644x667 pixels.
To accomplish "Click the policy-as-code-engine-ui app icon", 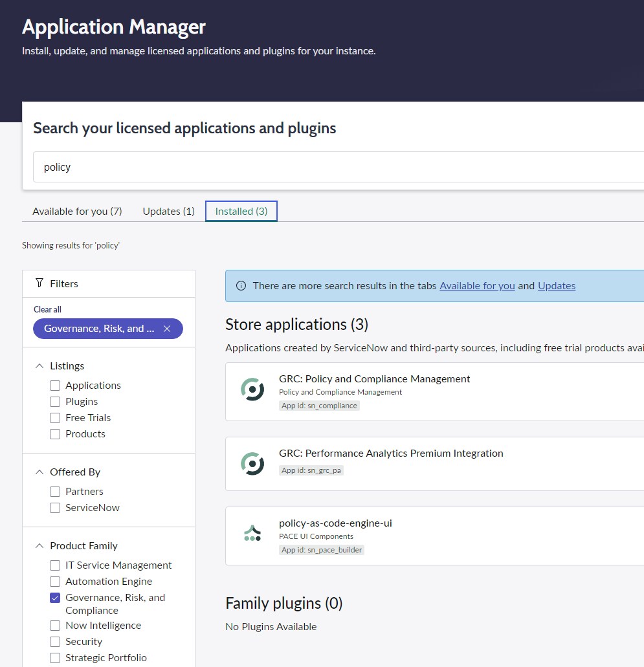I will coord(252,534).
